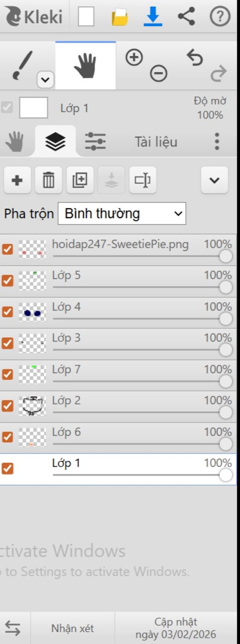Screen dimensions: 240x644
Task: Add a new layer
Action: 17,180
